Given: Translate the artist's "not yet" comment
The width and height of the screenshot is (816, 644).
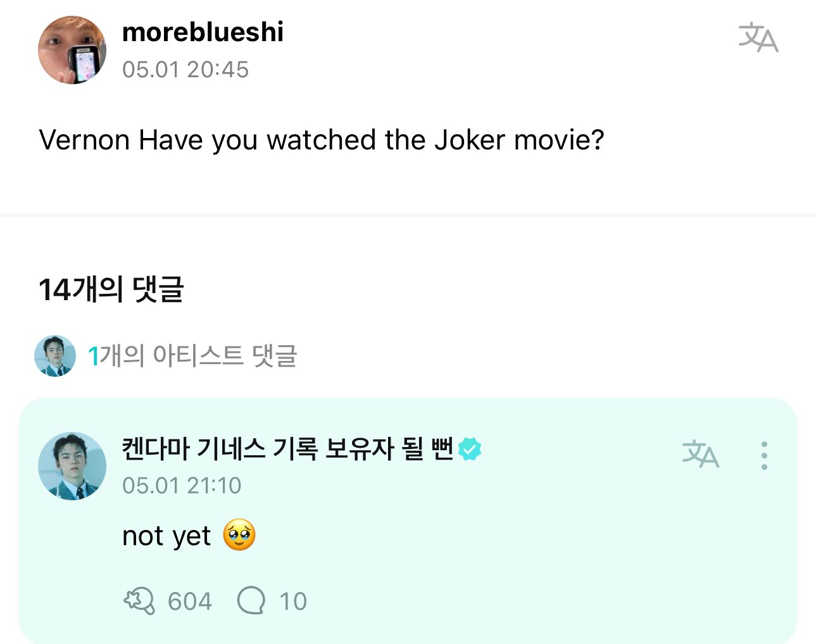Looking at the screenshot, I should (x=700, y=454).
